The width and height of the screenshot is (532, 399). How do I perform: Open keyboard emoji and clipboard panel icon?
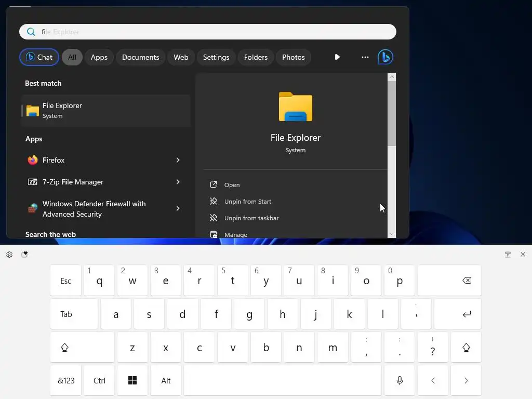point(24,255)
